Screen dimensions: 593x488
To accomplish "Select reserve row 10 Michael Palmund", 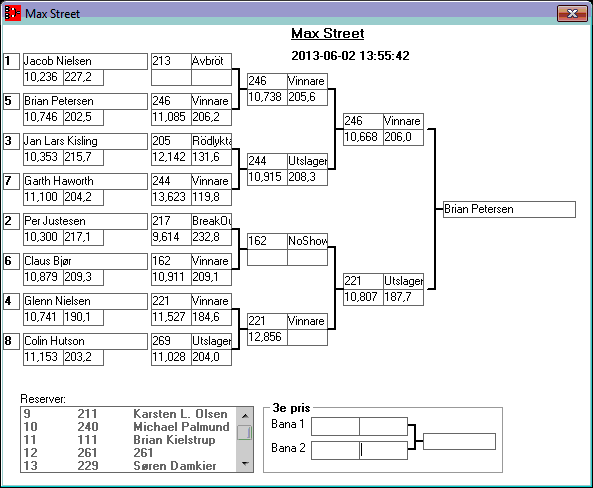I will [x=129, y=427].
